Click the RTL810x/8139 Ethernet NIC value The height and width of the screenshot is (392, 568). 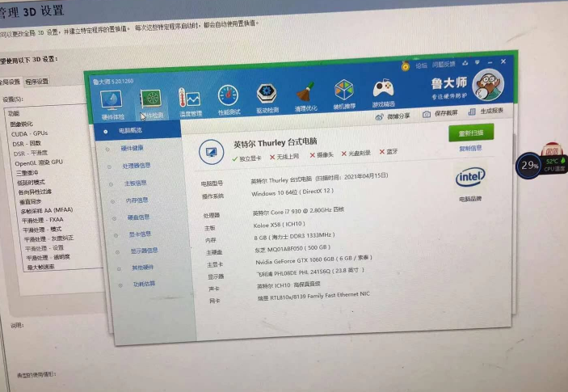point(313,296)
